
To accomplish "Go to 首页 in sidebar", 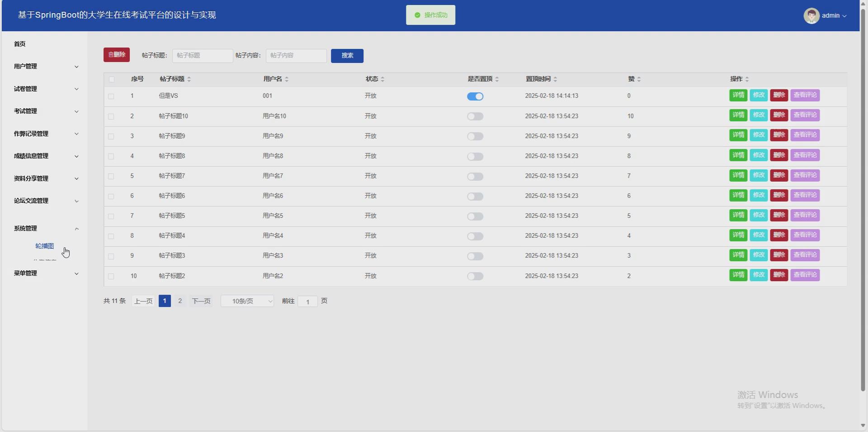I will 20,44.
